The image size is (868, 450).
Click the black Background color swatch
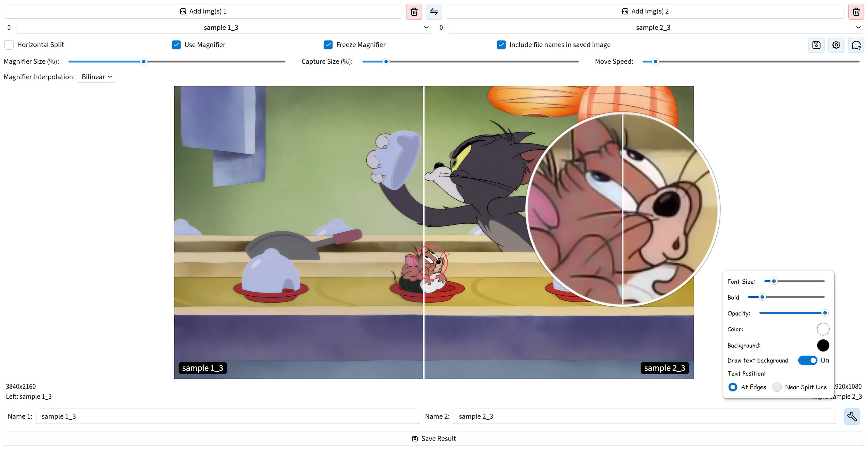point(823,345)
